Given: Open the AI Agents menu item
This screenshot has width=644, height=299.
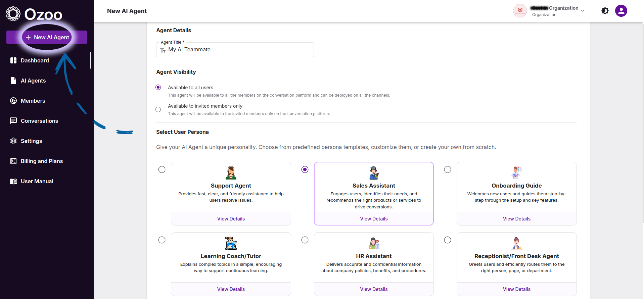Looking at the screenshot, I should pyautogui.click(x=33, y=81).
